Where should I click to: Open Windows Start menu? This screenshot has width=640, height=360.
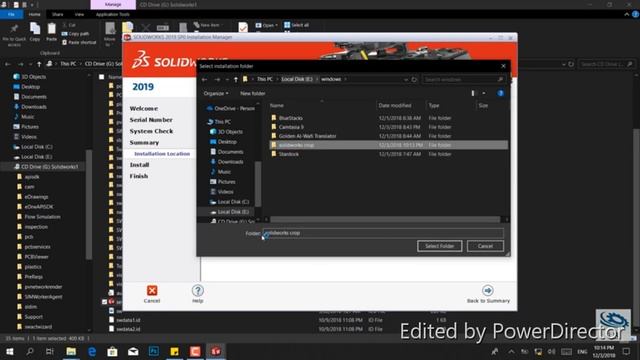click(9, 351)
